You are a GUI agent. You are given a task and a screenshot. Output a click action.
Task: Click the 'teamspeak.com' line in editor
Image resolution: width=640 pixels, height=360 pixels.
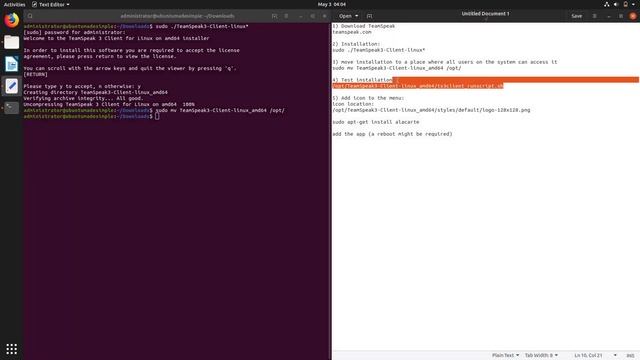[x=352, y=32]
